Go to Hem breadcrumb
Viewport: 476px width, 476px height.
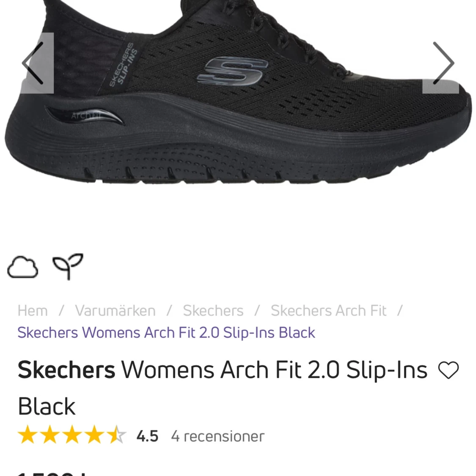[33, 311]
